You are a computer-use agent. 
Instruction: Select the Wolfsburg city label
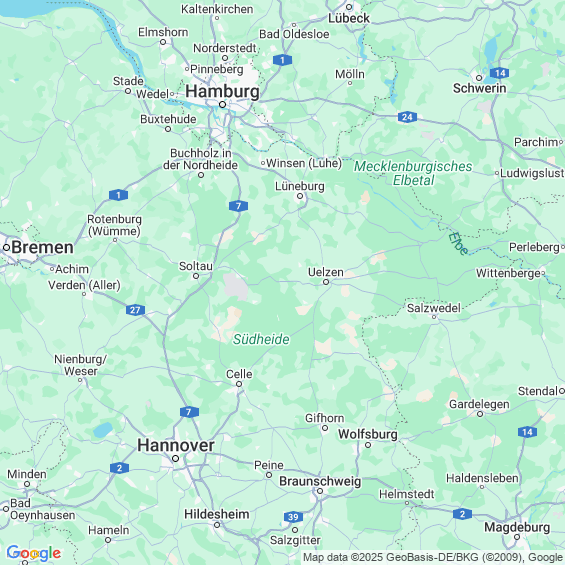pyautogui.click(x=368, y=434)
